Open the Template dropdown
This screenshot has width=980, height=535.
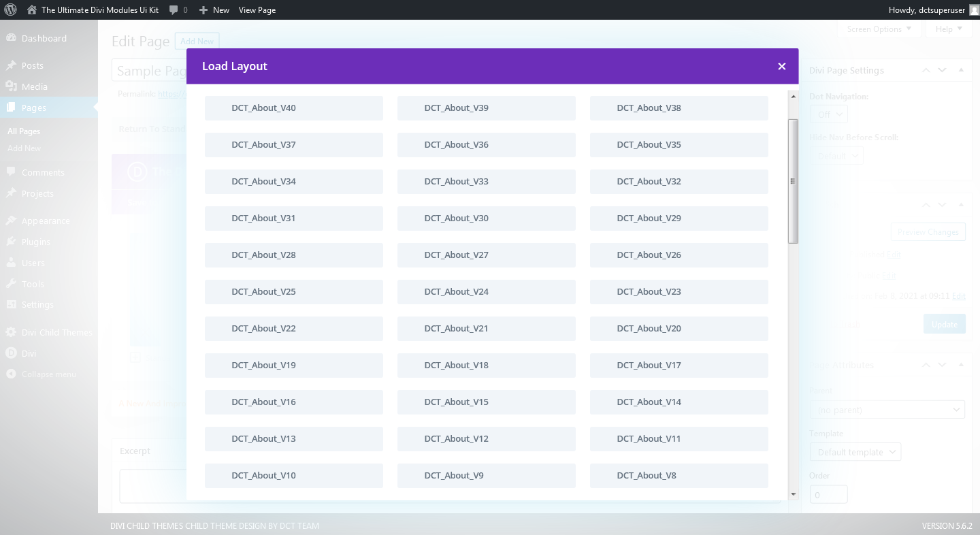point(855,452)
